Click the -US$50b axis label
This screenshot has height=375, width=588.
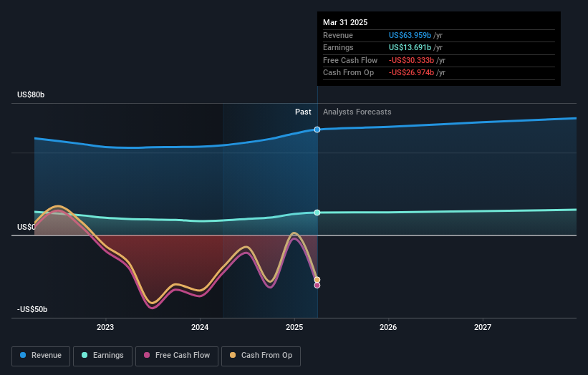(x=32, y=309)
